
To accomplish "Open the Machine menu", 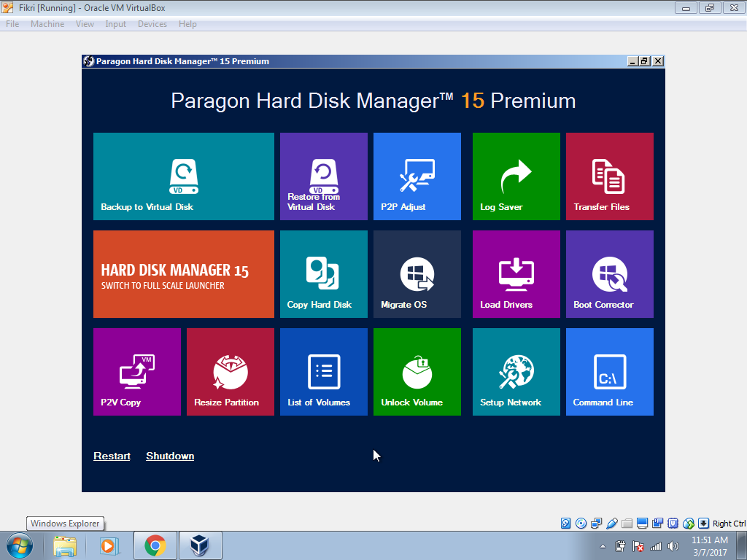I will [x=47, y=23].
